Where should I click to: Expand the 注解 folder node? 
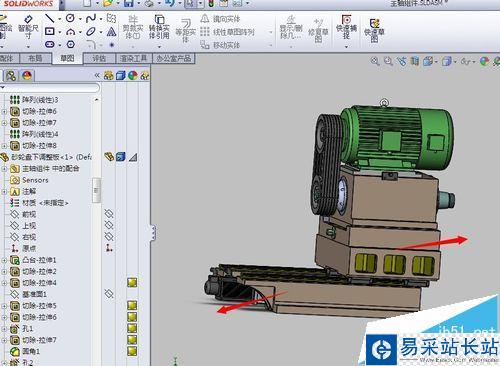pos(4,192)
